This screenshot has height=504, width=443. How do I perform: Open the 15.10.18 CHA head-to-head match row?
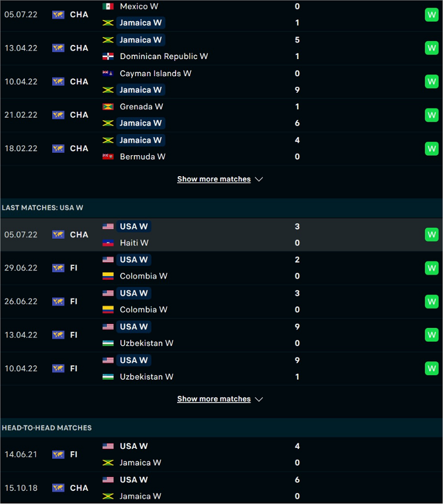(221, 488)
